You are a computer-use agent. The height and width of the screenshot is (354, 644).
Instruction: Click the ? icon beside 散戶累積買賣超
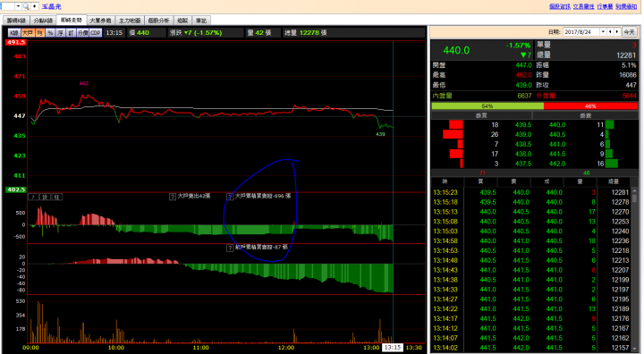230,248
